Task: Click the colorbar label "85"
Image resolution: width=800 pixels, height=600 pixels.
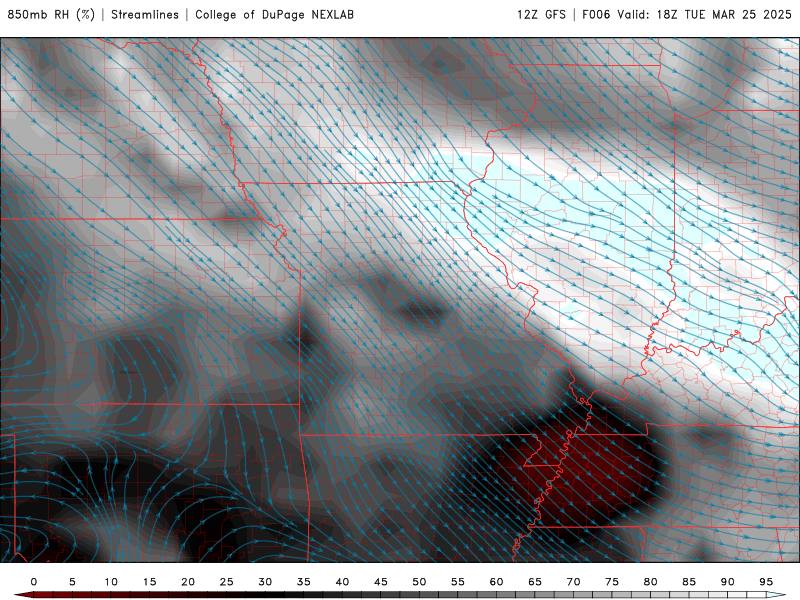Action: [x=689, y=582]
